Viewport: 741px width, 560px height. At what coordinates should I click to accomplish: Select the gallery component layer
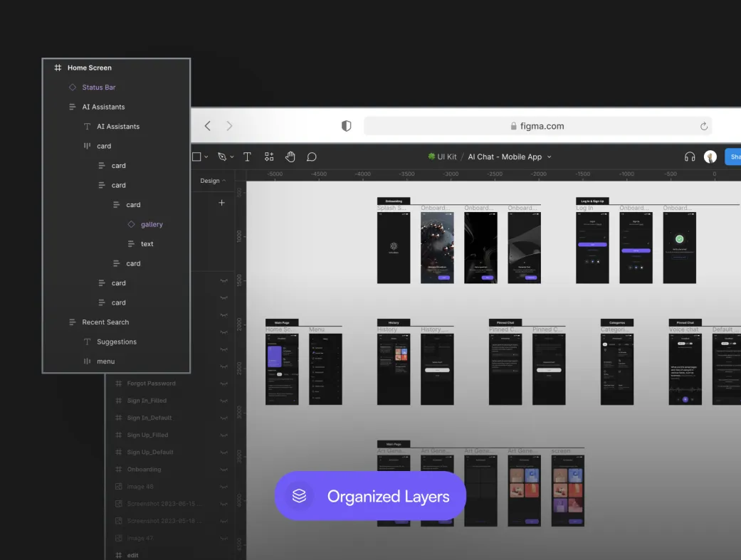(x=151, y=224)
